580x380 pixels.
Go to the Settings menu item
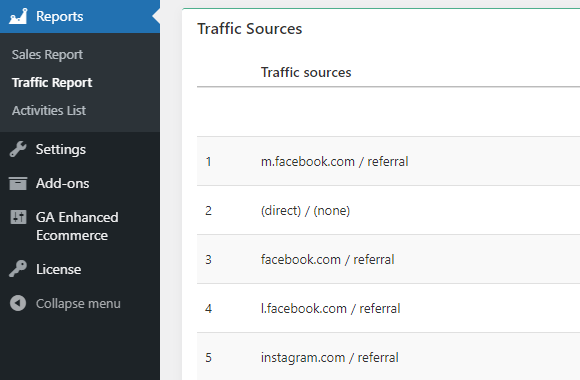point(61,149)
